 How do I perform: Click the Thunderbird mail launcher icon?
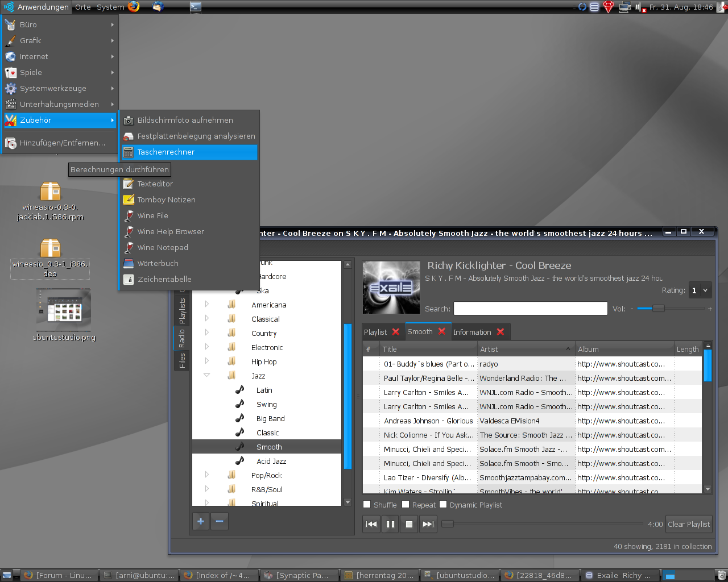point(158,7)
